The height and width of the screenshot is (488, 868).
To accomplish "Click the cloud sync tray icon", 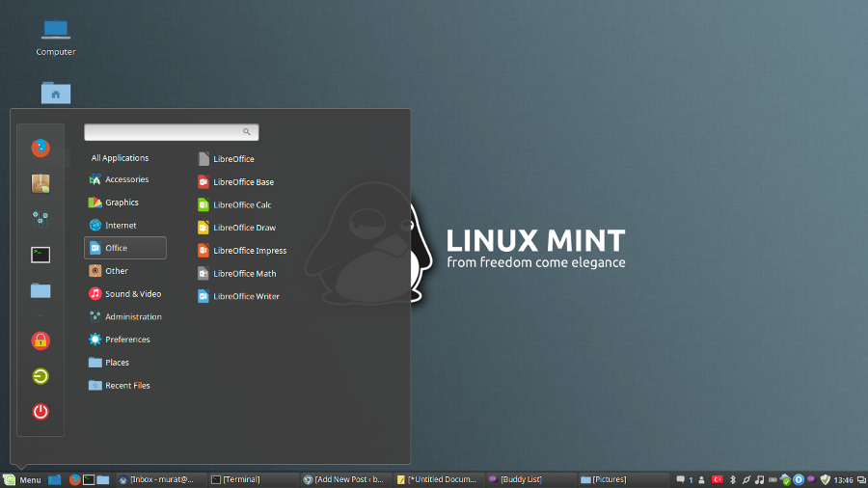I will tap(785, 479).
